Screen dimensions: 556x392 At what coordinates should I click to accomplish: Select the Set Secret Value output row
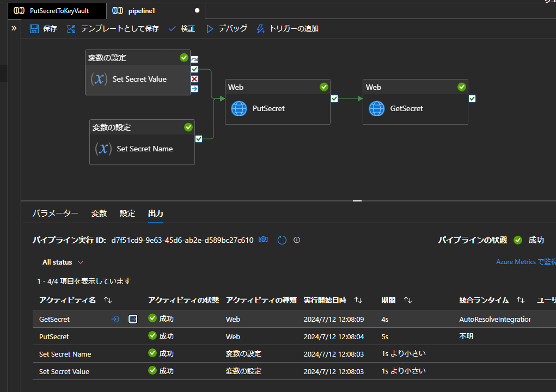pyautogui.click(x=294, y=371)
